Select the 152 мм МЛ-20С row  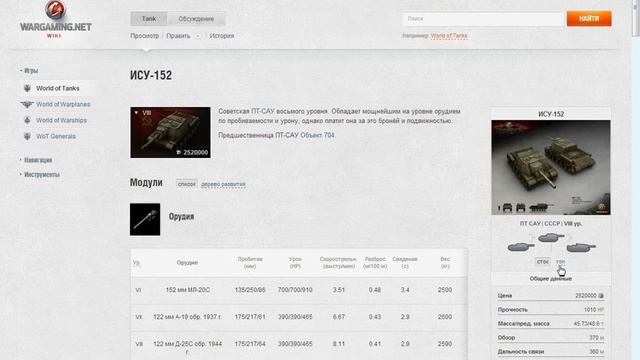299,290
